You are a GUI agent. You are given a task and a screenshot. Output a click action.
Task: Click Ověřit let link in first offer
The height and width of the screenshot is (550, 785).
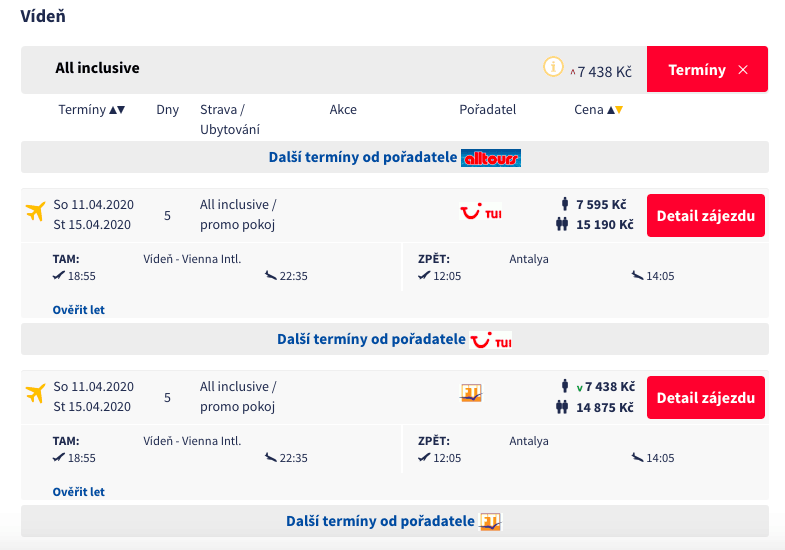[79, 310]
